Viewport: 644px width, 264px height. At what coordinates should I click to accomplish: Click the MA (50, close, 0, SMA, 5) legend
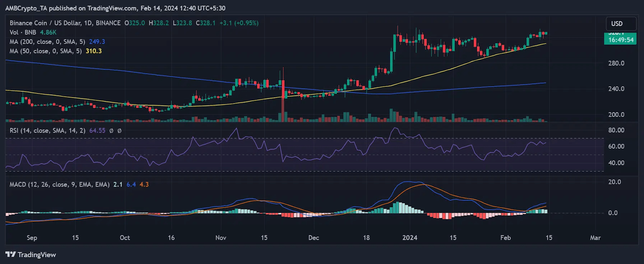(x=46, y=51)
